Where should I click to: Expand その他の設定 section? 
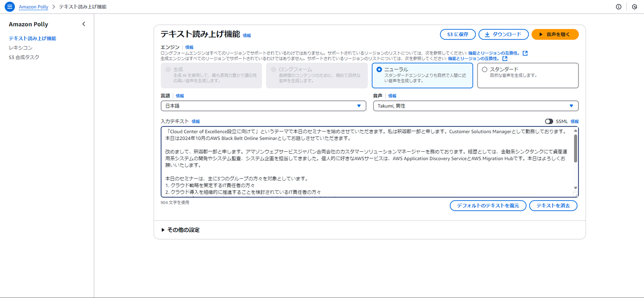pos(181,230)
